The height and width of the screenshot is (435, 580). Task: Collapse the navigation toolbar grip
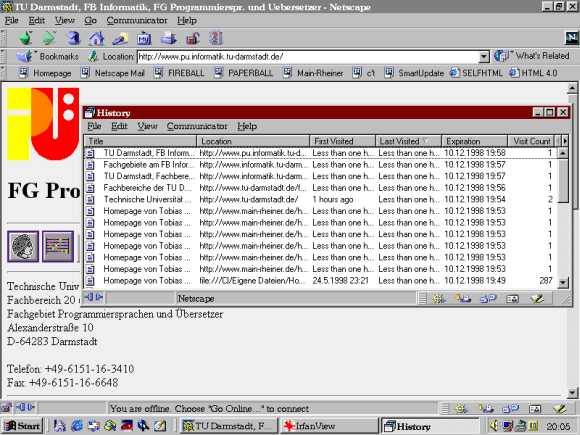3,38
